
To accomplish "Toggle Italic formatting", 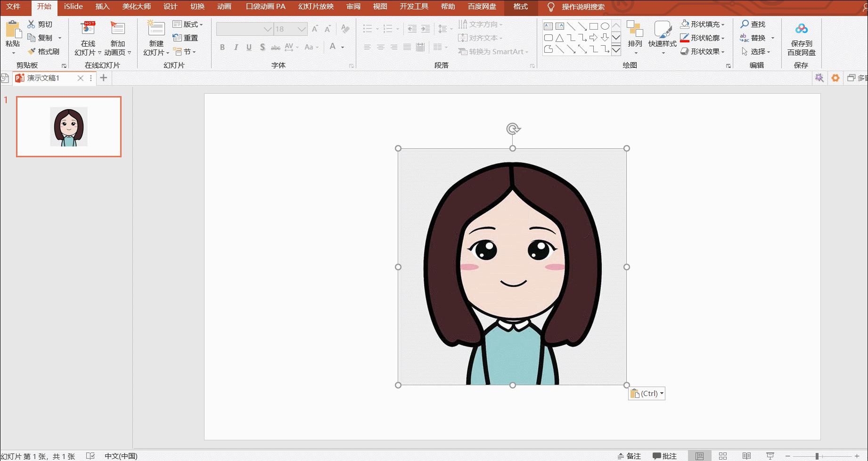I will (236, 47).
